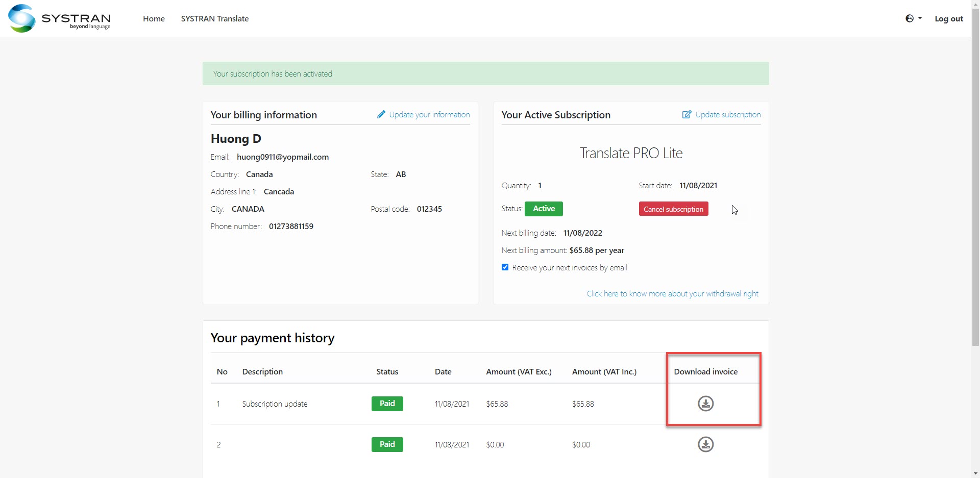Image resolution: width=980 pixels, height=478 pixels.
Task: Open the withdrawal right information link
Action: (672, 294)
